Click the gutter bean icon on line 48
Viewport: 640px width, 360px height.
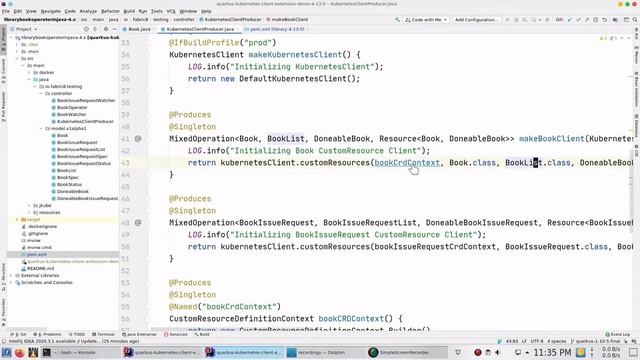(x=138, y=223)
